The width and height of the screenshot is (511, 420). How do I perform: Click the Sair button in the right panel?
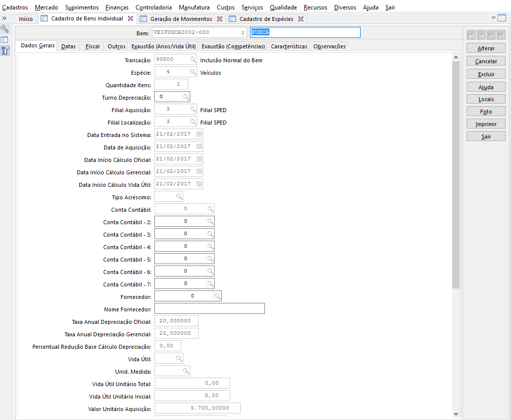[x=486, y=137]
